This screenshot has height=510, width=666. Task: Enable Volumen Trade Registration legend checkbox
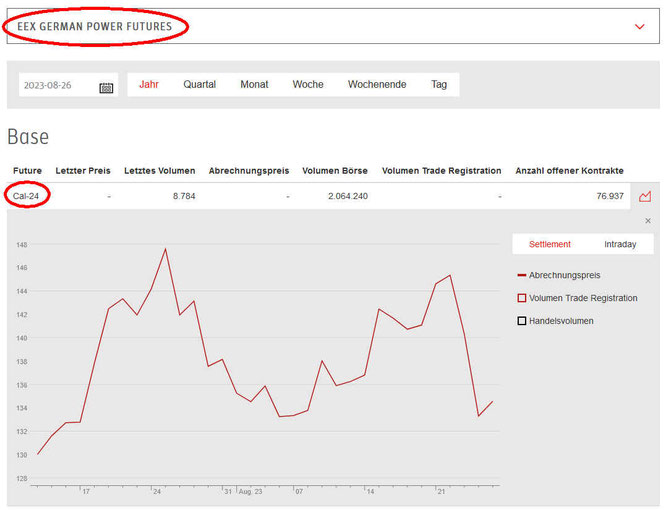(522, 298)
